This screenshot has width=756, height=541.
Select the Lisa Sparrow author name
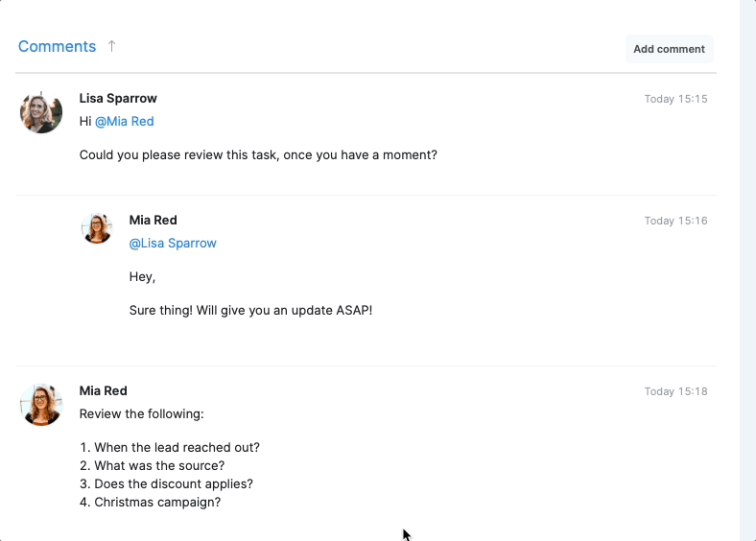(x=118, y=99)
